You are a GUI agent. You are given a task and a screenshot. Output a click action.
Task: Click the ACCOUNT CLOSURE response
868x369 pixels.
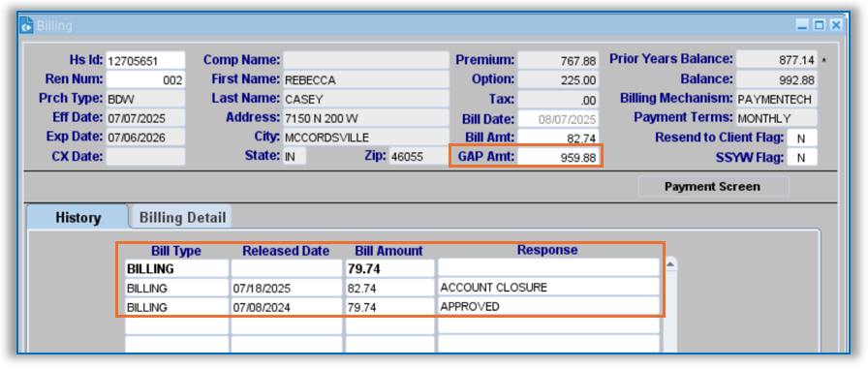(548, 288)
